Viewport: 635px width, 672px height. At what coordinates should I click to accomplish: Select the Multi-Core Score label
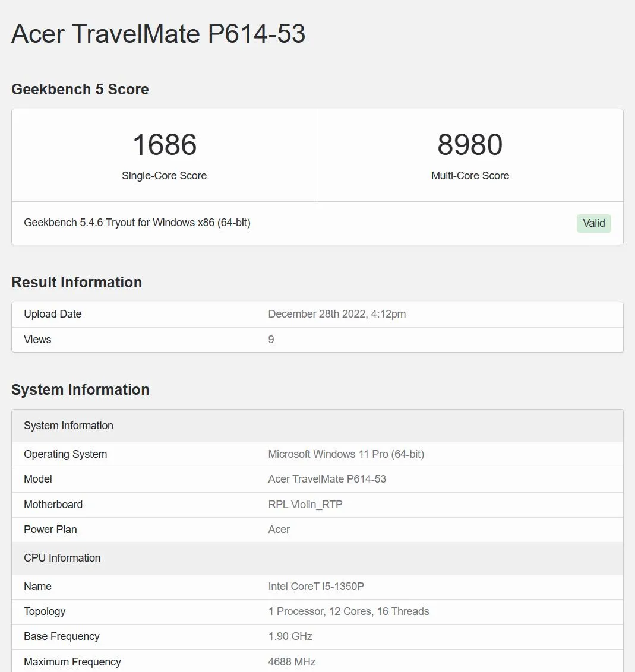tap(470, 176)
